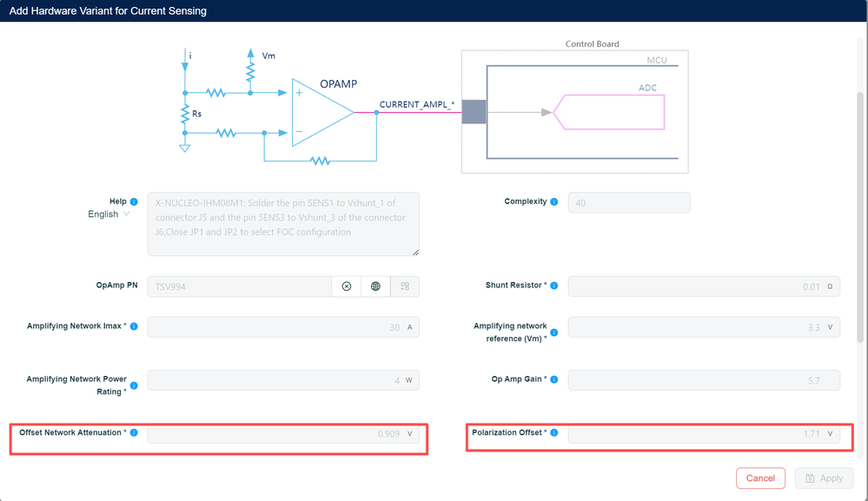Click the OpAmp PN text field
868x501 pixels.
point(239,287)
